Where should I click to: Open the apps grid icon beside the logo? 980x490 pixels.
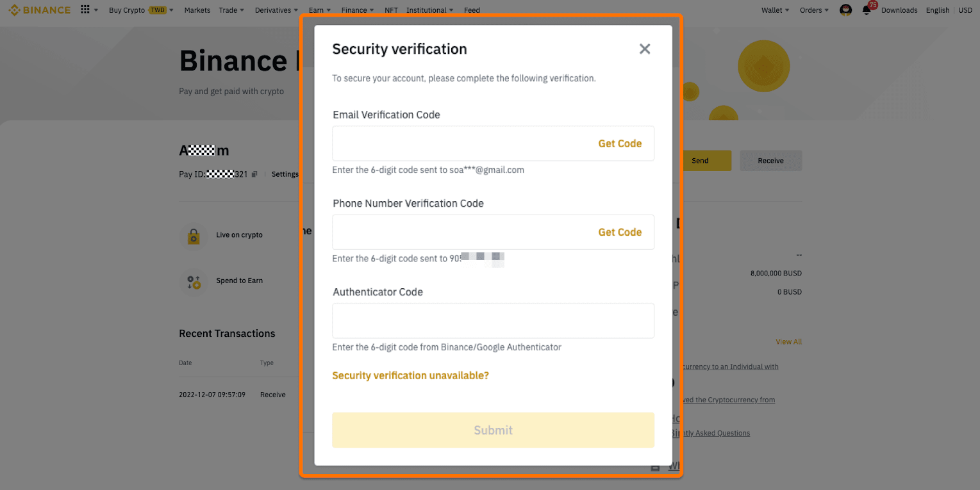click(x=85, y=10)
